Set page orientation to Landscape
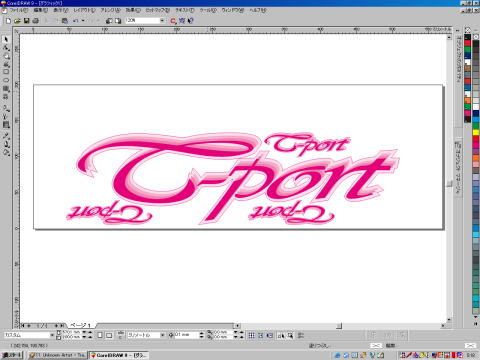The image size is (480, 360). (109, 335)
